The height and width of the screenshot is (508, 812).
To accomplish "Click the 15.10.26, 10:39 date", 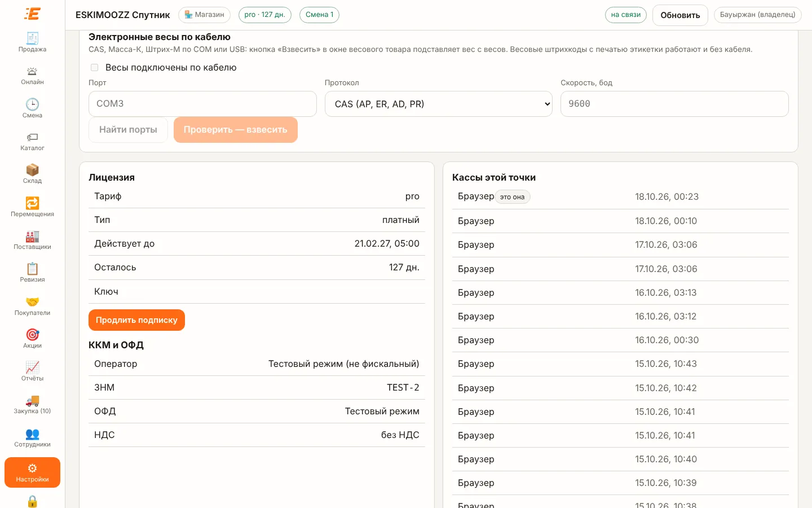I will (x=666, y=483).
